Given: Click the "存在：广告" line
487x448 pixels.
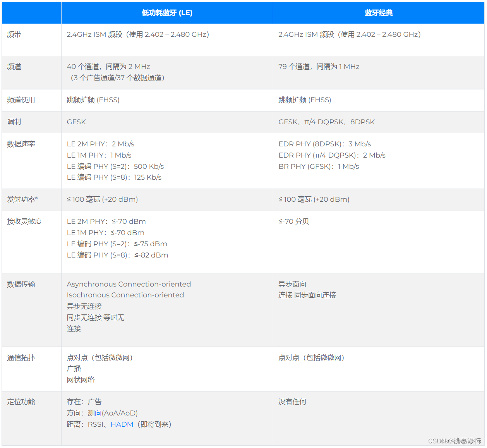Looking at the screenshot, I should (x=84, y=402).
